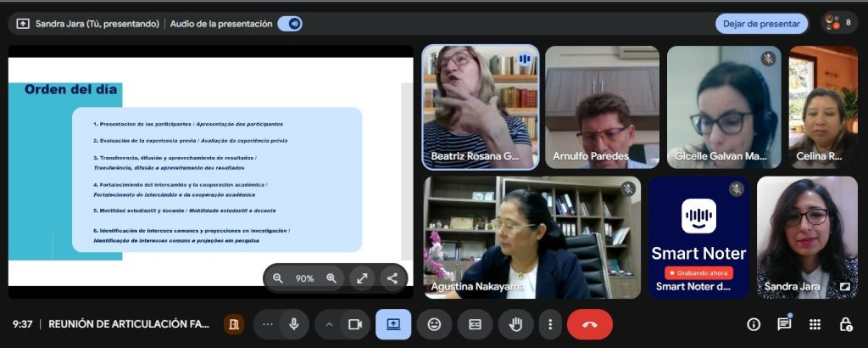Toggle the presentation audio switch
Viewport: 868px width, 348px height.
point(290,24)
